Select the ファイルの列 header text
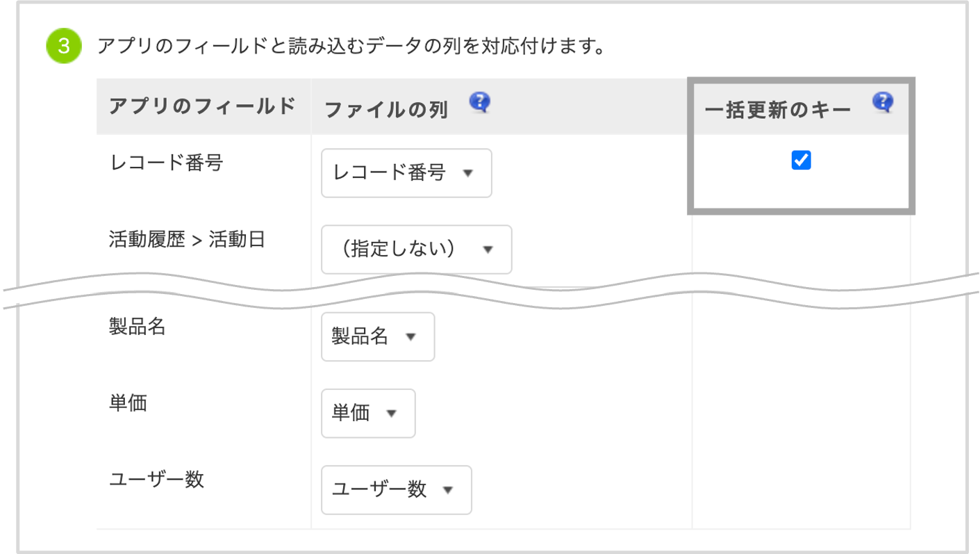Image resolution: width=980 pixels, height=554 pixels. (x=385, y=110)
